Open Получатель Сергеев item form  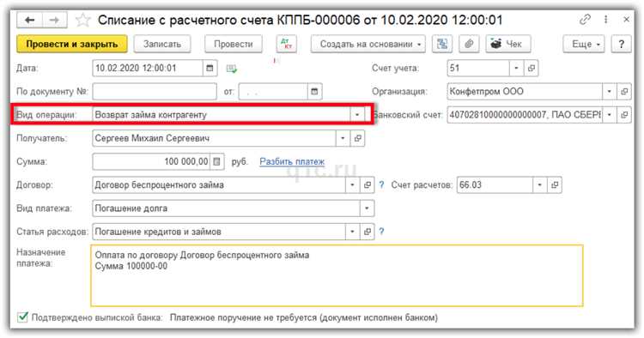point(358,138)
